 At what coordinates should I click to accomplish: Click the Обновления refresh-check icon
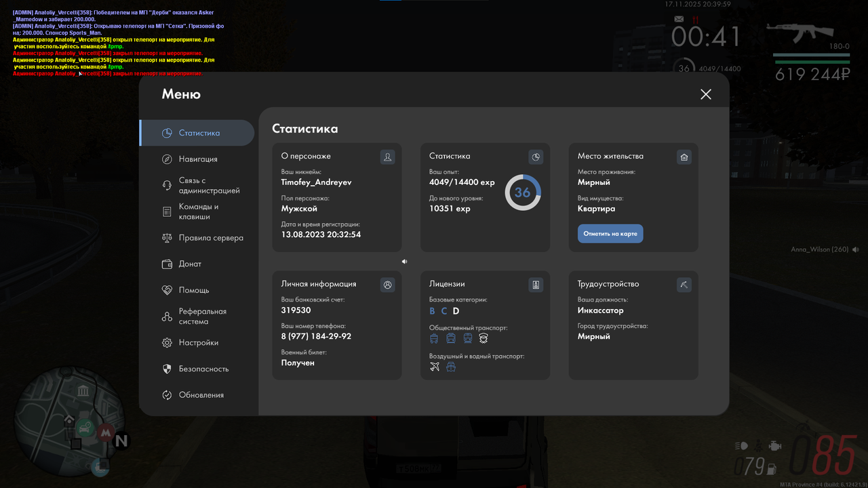pyautogui.click(x=167, y=395)
